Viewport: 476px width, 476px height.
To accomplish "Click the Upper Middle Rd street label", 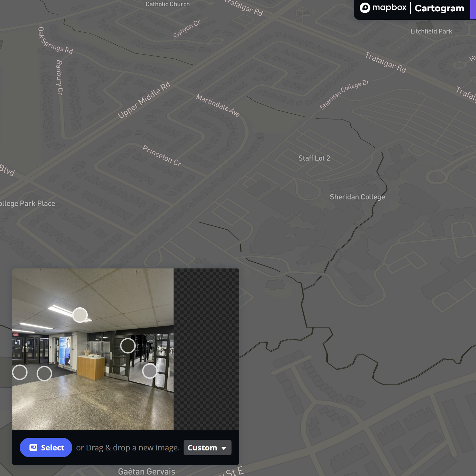I will tap(144, 100).
